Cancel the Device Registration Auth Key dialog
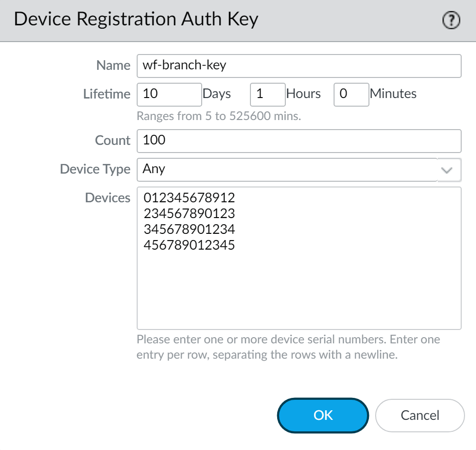 pos(420,415)
